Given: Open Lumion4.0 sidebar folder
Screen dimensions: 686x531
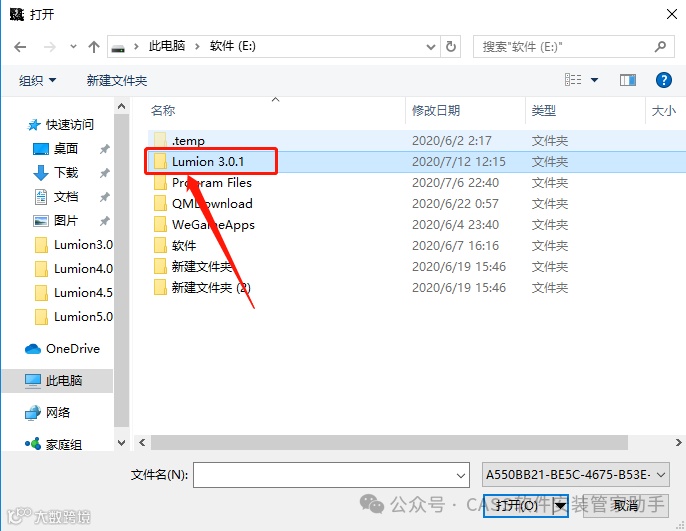Looking at the screenshot, I should coord(74,269).
